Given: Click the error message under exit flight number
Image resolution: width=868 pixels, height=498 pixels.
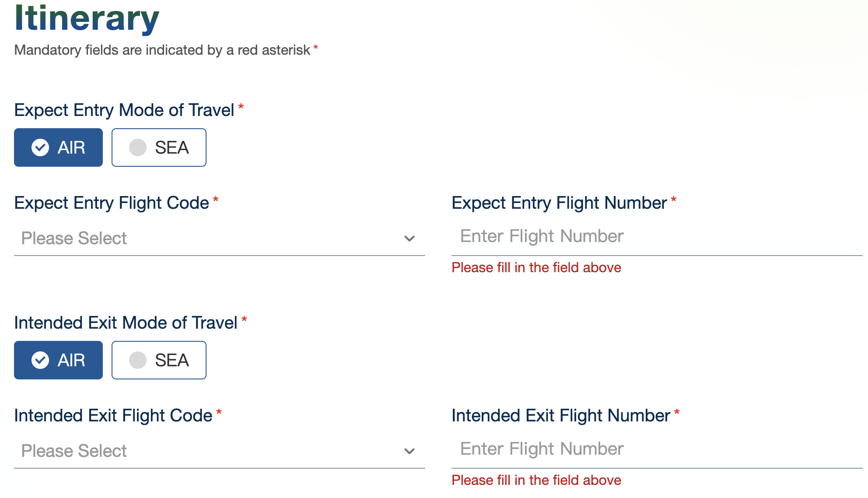Looking at the screenshot, I should 536,480.
